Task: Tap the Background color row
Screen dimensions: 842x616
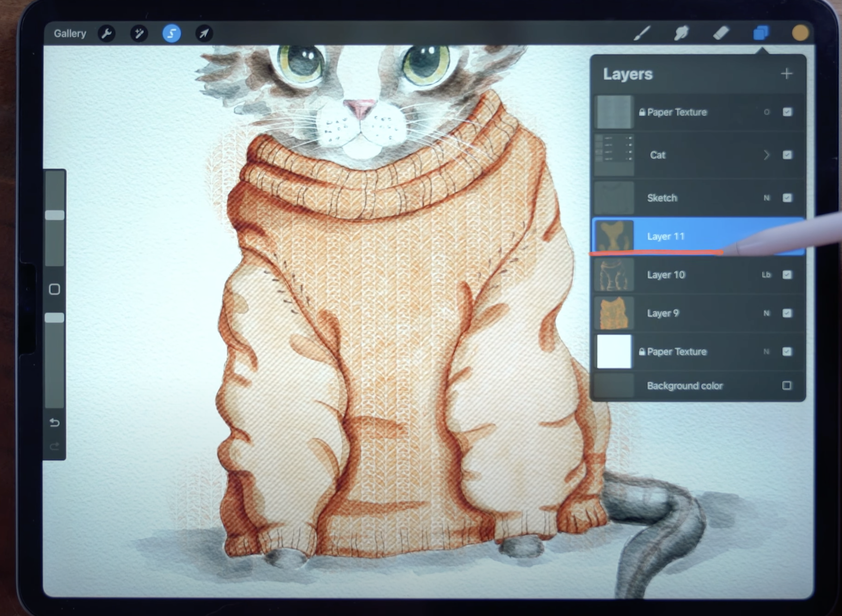Action: 698,385
